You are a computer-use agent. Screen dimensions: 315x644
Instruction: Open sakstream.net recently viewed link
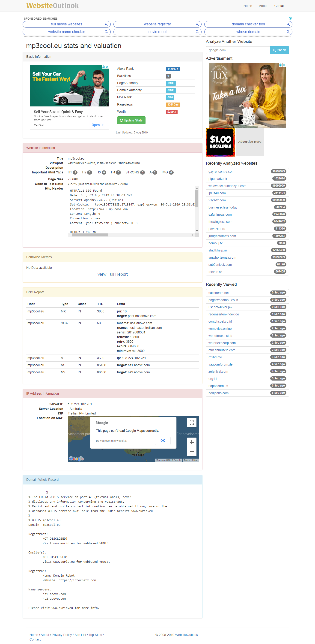tap(219, 293)
